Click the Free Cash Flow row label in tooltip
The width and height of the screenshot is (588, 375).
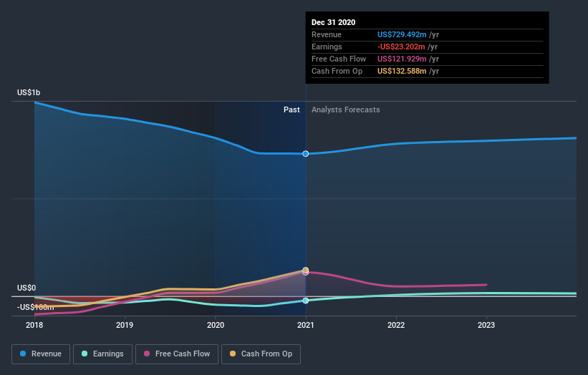coord(339,59)
